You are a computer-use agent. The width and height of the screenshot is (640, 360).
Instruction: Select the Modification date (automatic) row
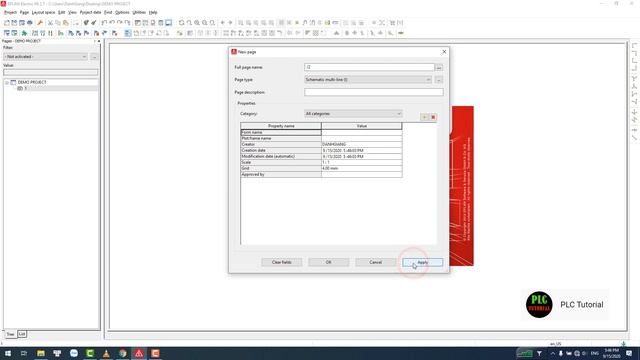click(x=321, y=157)
